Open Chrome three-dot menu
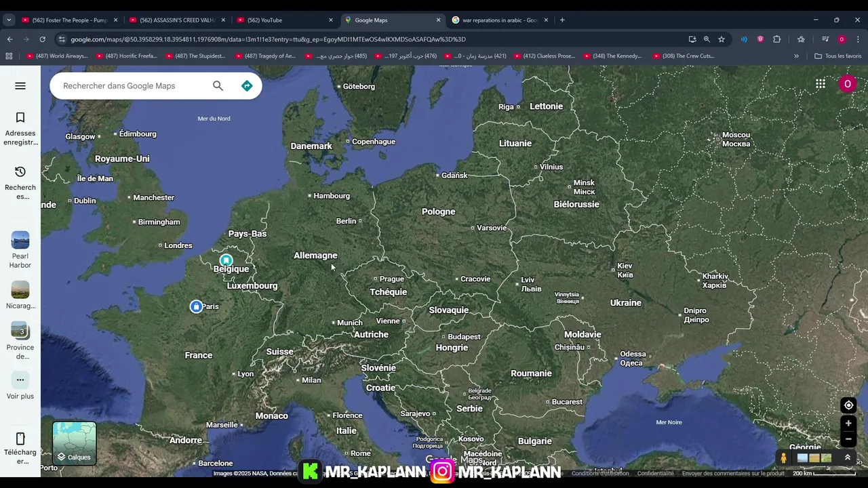The image size is (868, 488). (858, 39)
